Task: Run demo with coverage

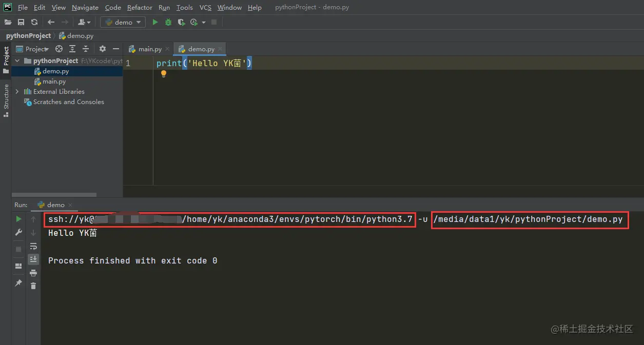Action: [181, 22]
